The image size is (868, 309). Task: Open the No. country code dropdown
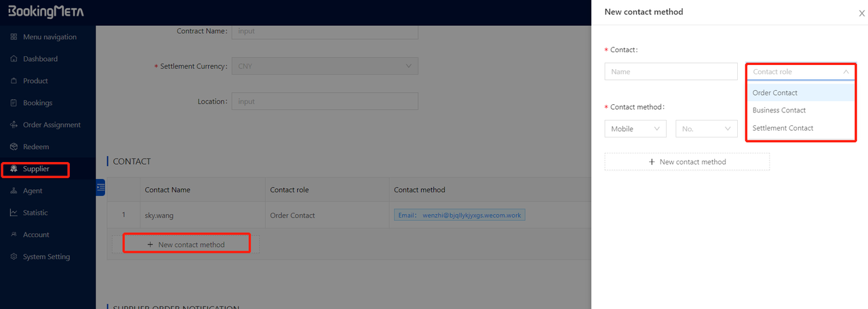coord(706,129)
